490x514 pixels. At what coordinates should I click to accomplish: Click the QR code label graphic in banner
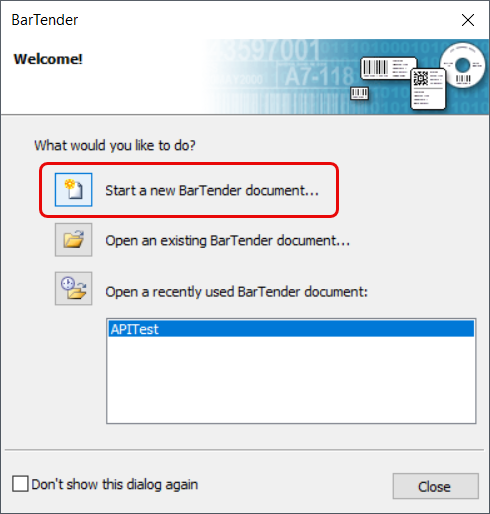click(428, 88)
